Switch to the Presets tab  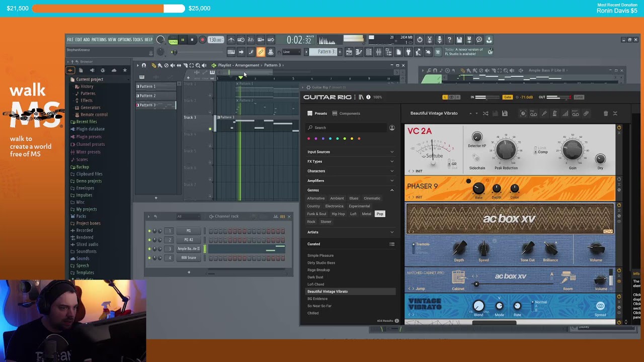pos(317,114)
